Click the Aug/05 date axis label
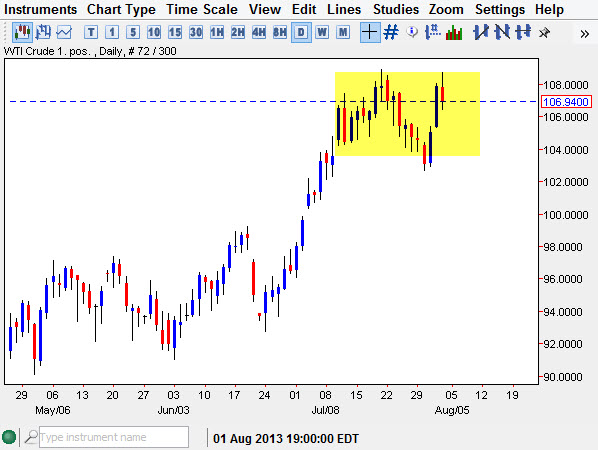This screenshot has width=598, height=450. [x=452, y=410]
